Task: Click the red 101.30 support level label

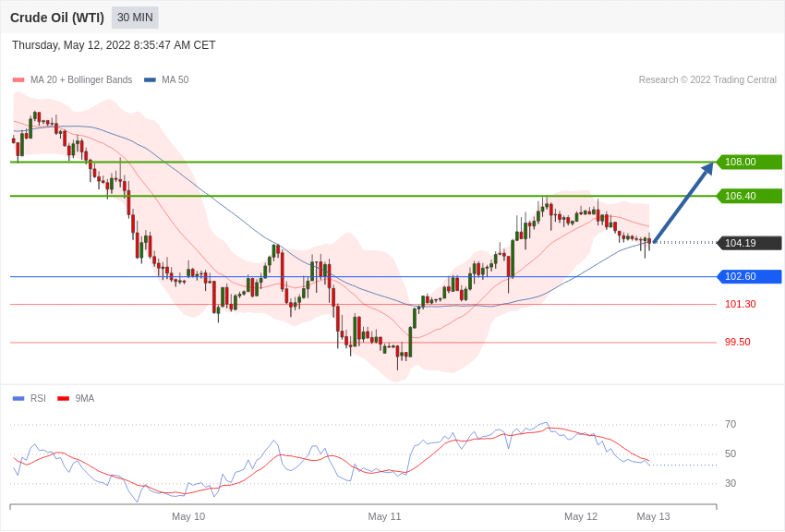Action: pyautogui.click(x=740, y=304)
